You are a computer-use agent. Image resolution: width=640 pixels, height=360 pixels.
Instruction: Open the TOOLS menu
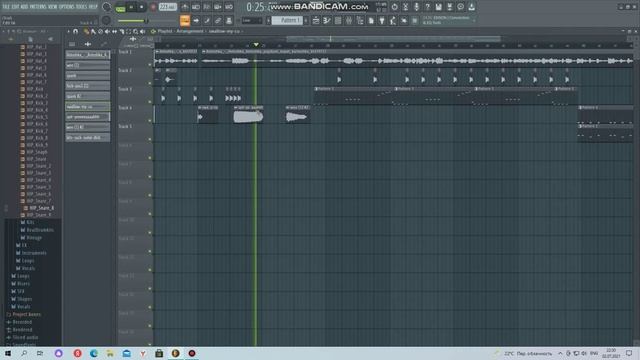click(81, 7)
